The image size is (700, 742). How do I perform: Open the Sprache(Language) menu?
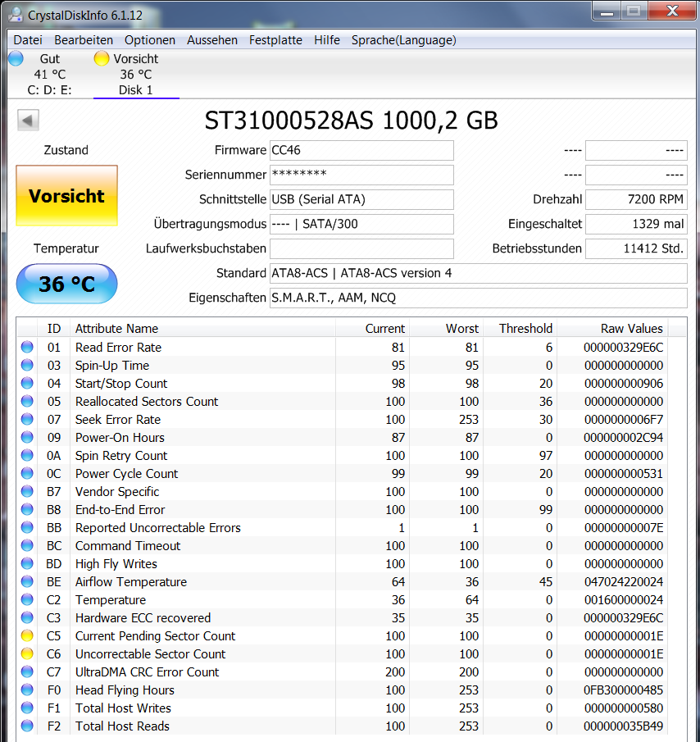pos(403,40)
